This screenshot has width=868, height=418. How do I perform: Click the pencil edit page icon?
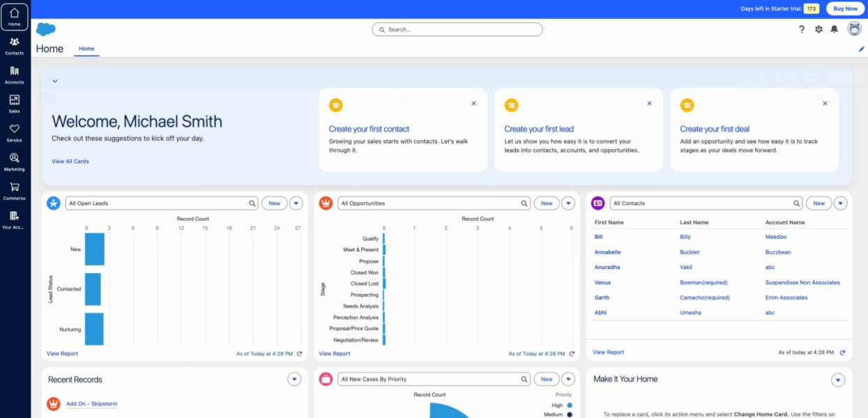862,49
